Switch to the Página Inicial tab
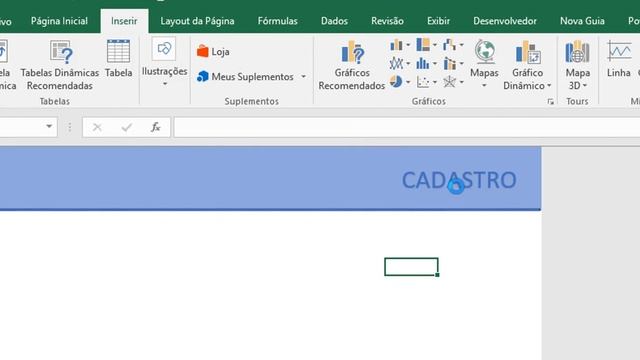Image resolution: width=640 pixels, height=360 pixels. 59,21
